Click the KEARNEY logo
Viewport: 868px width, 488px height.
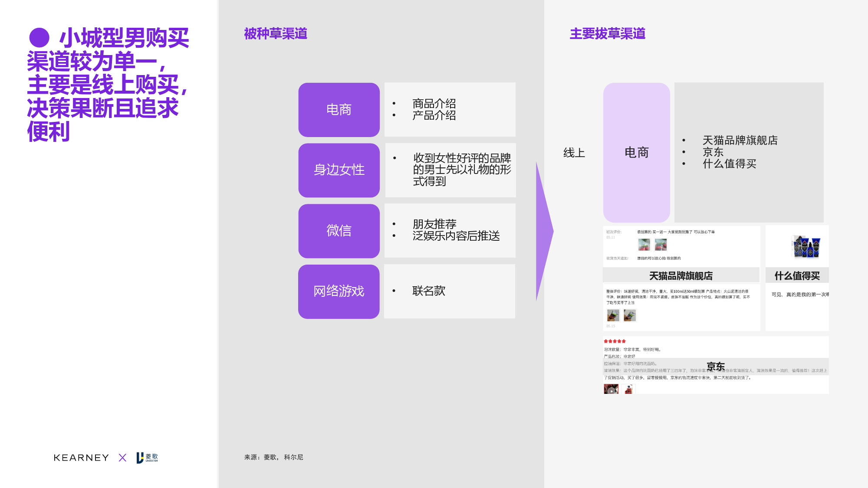[81, 458]
